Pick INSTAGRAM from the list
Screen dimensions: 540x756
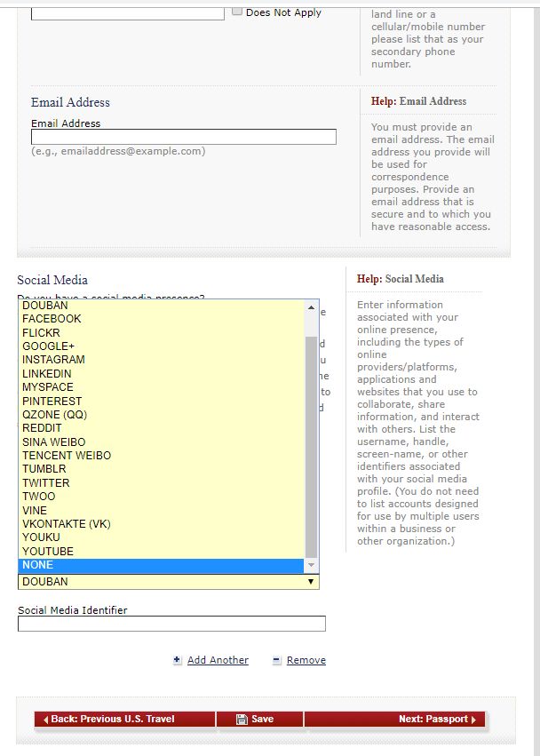pos(161,360)
